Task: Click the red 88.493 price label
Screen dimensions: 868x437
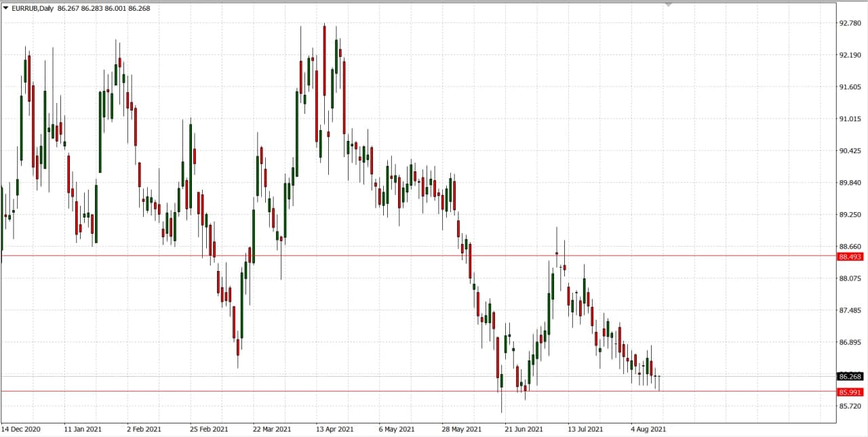Action: pyautogui.click(x=850, y=257)
